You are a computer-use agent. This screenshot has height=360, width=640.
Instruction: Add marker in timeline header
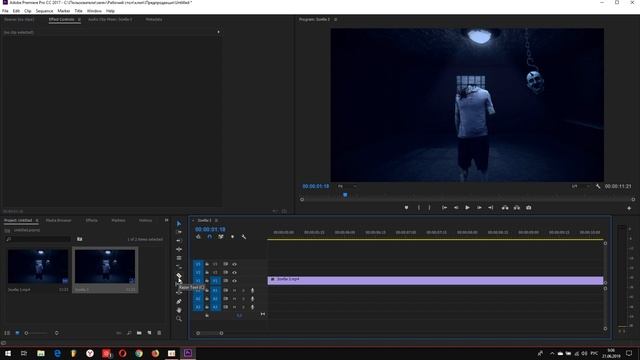(232, 237)
